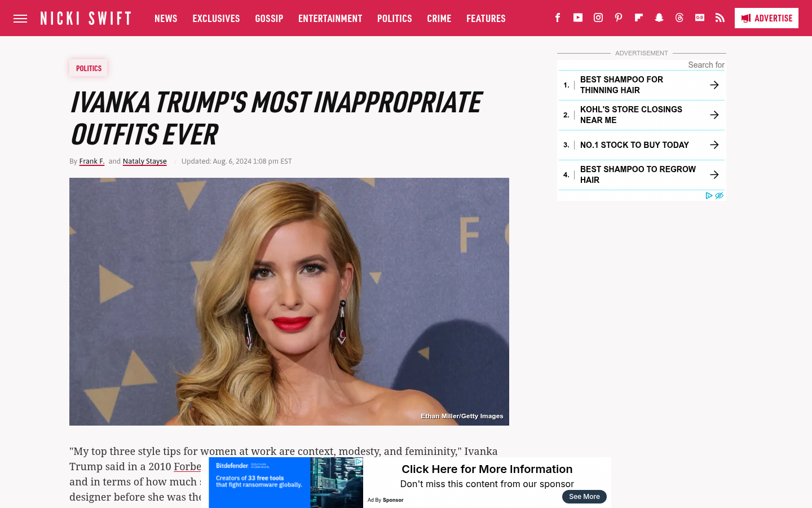The height and width of the screenshot is (508, 812).
Task: Click the ad privacy eye icon in sidebar
Action: (x=719, y=195)
